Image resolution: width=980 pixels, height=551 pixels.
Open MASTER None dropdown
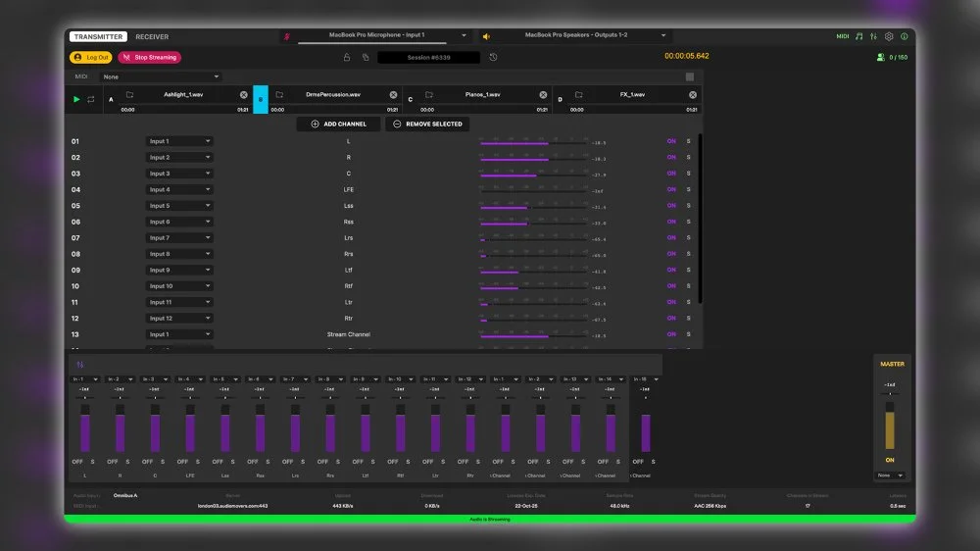[890, 476]
